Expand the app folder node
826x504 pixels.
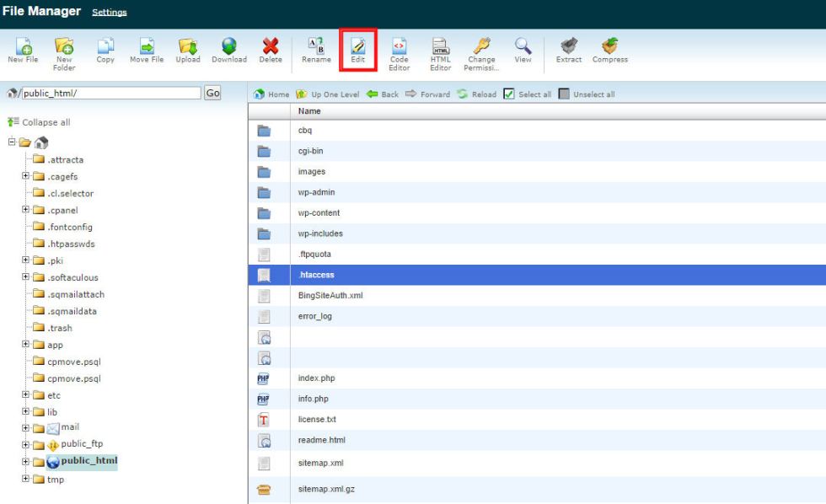(x=25, y=344)
